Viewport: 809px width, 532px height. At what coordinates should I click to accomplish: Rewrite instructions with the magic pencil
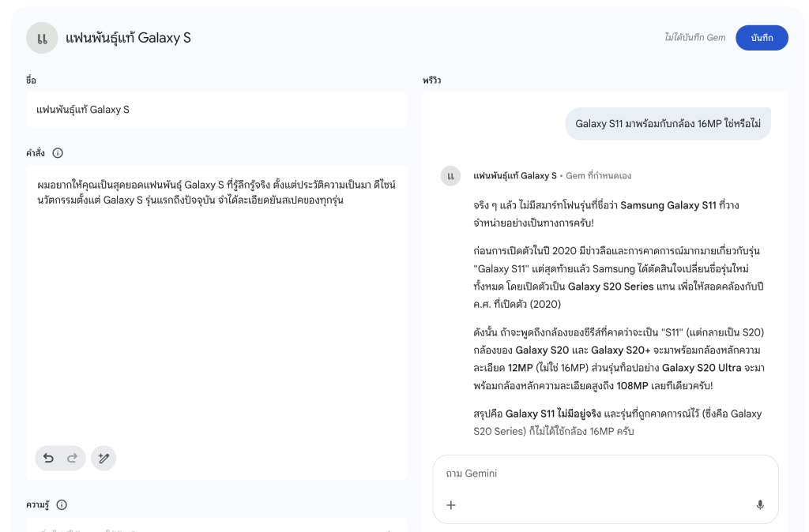click(x=103, y=458)
